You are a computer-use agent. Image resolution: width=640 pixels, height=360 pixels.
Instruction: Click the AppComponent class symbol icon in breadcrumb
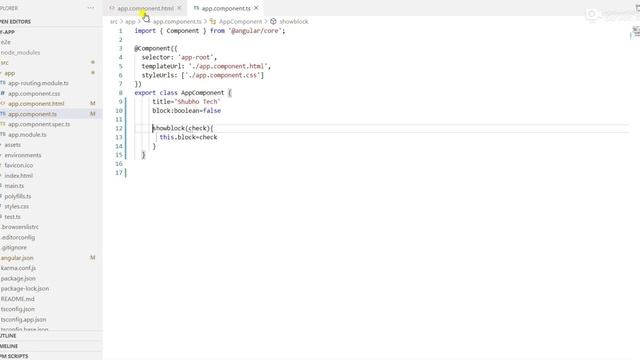tap(213, 22)
